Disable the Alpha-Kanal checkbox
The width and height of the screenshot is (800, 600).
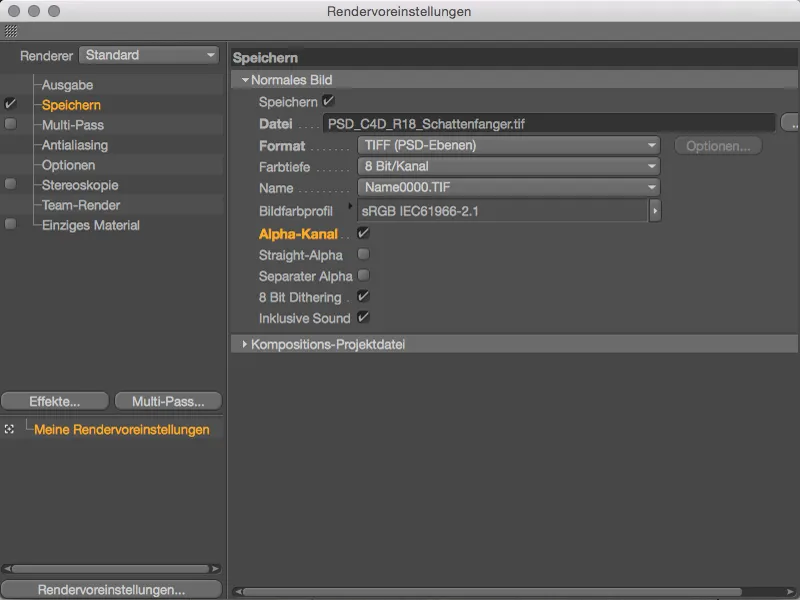pyautogui.click(x=363, y=233)
